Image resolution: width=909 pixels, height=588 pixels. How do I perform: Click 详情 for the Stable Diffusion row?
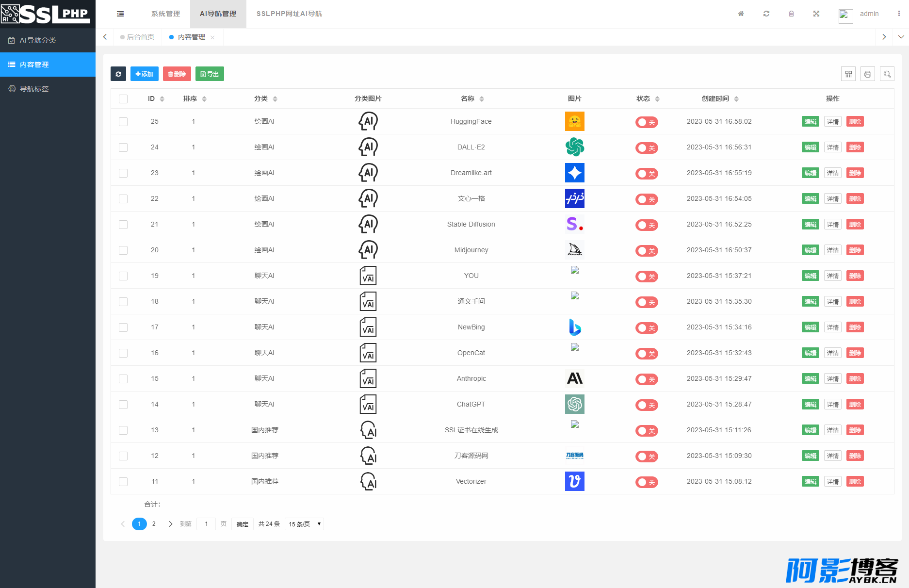(x=833, y=225)
